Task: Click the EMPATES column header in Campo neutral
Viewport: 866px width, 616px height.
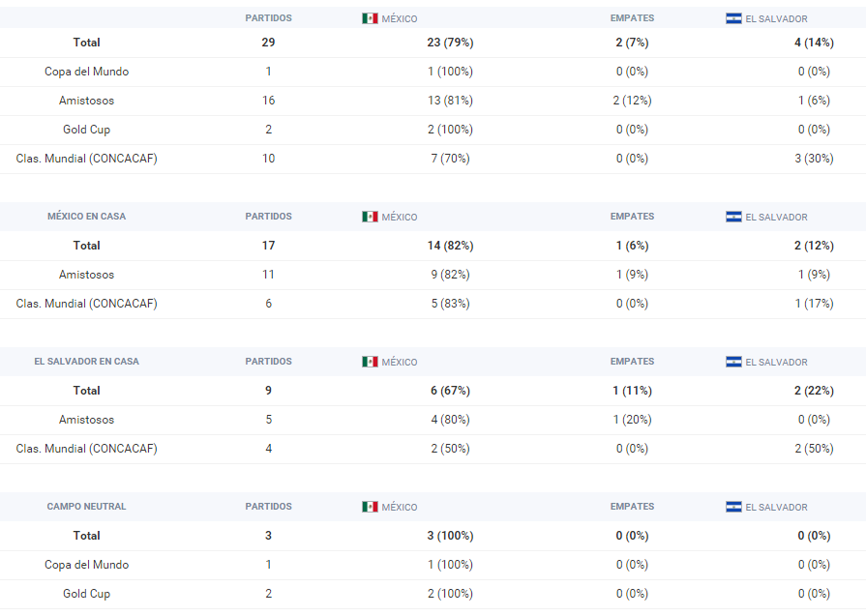Action: [632, 507]
